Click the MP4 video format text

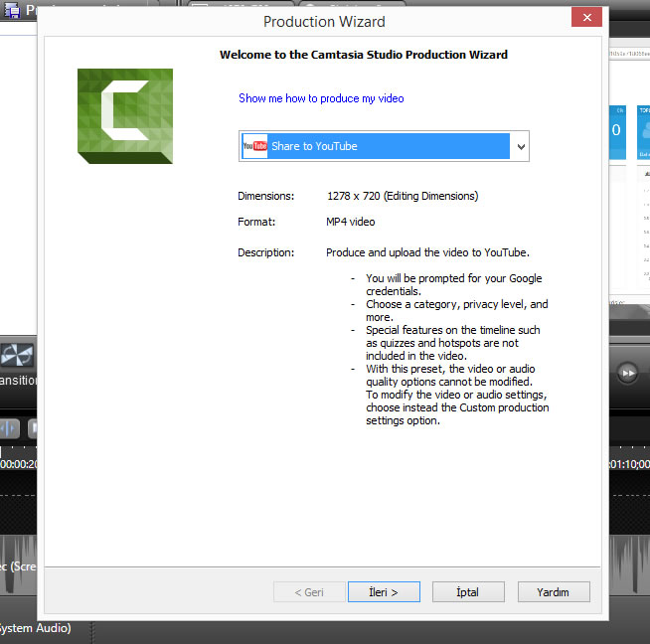coord(350,222)
